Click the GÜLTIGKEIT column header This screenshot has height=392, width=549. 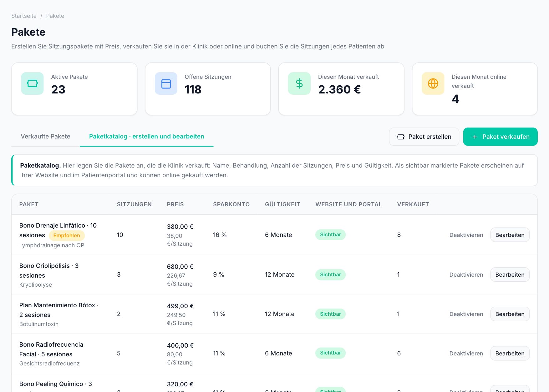pos(282,204)
